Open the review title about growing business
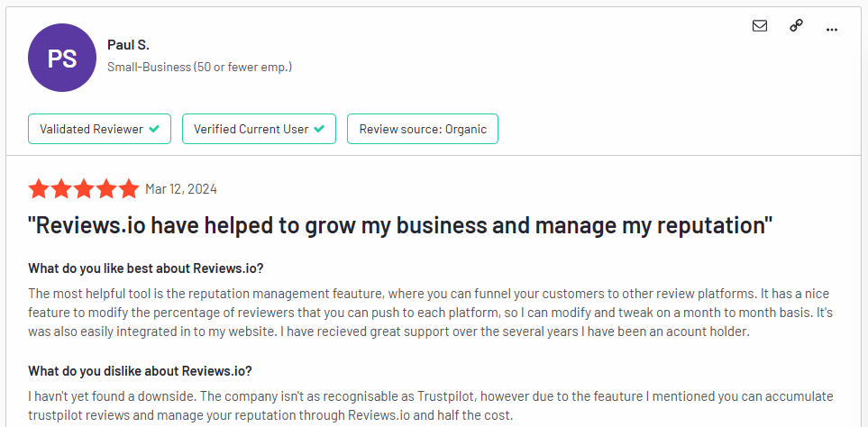868x427 pixels. [x=400, y=225]
